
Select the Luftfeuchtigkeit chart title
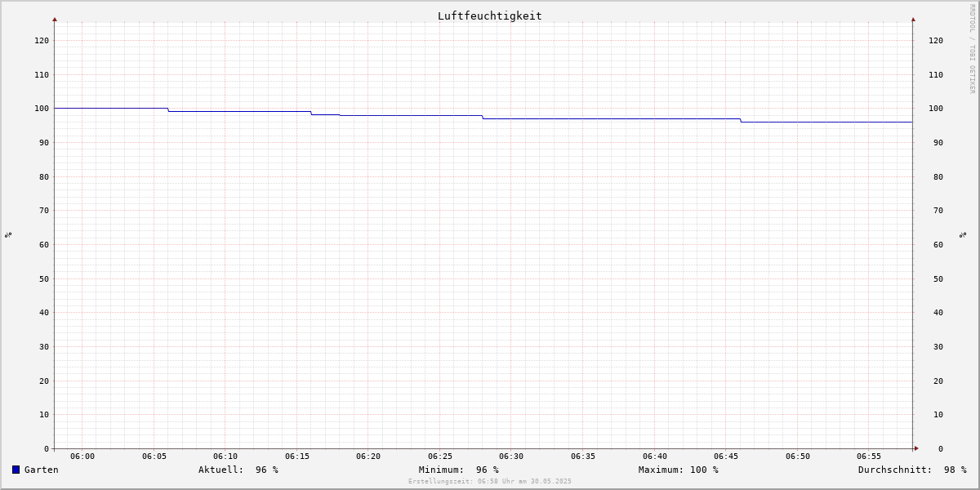pos(489,16)
